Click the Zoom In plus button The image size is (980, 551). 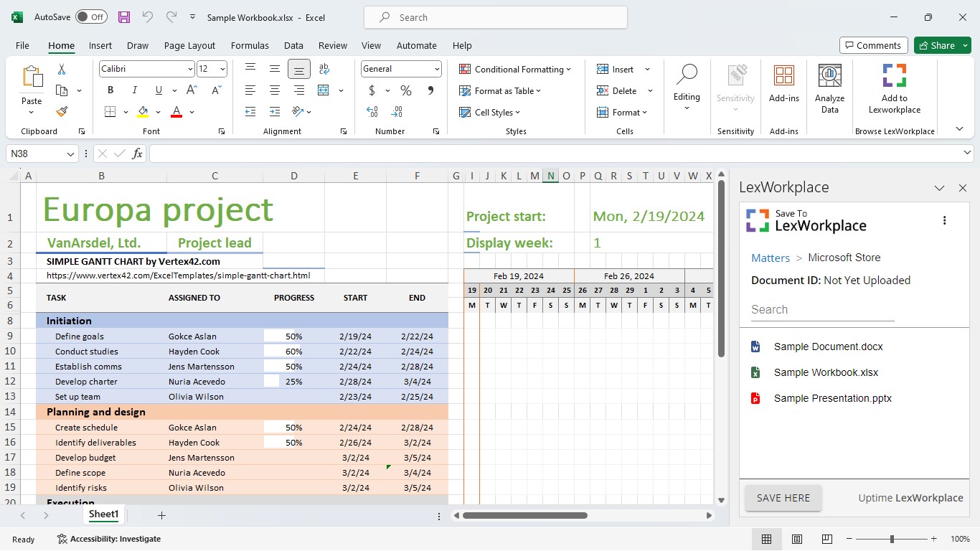[933, 539]
